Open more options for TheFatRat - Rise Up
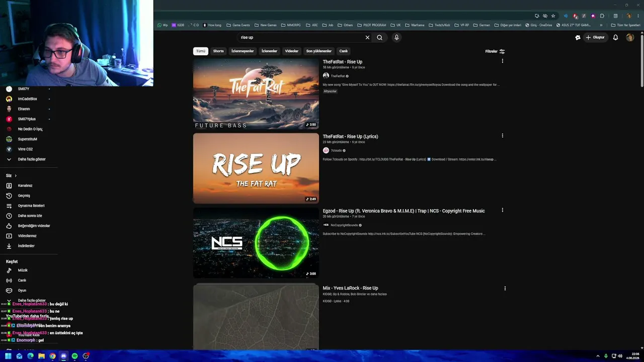 (x=502, y=61)
